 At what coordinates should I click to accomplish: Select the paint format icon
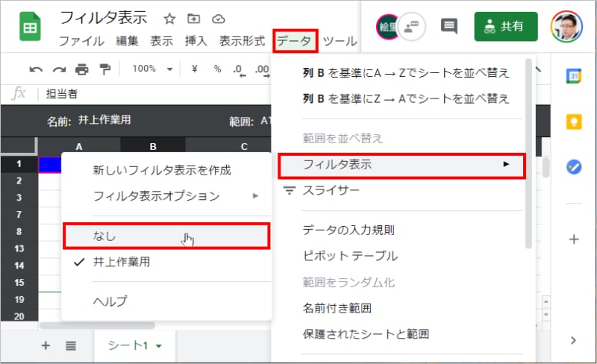[x=104, y=69]
